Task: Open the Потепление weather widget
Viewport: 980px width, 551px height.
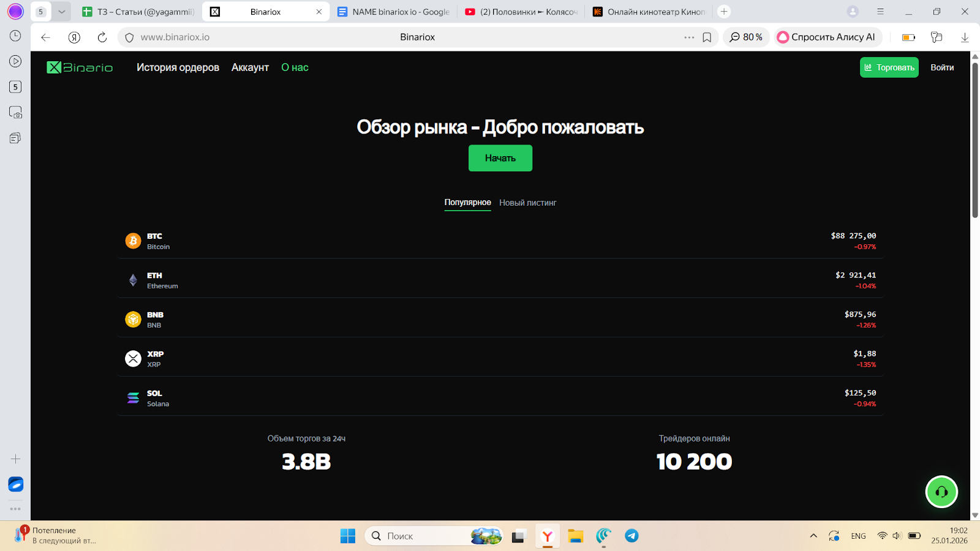Action: [x=55, y=536]
